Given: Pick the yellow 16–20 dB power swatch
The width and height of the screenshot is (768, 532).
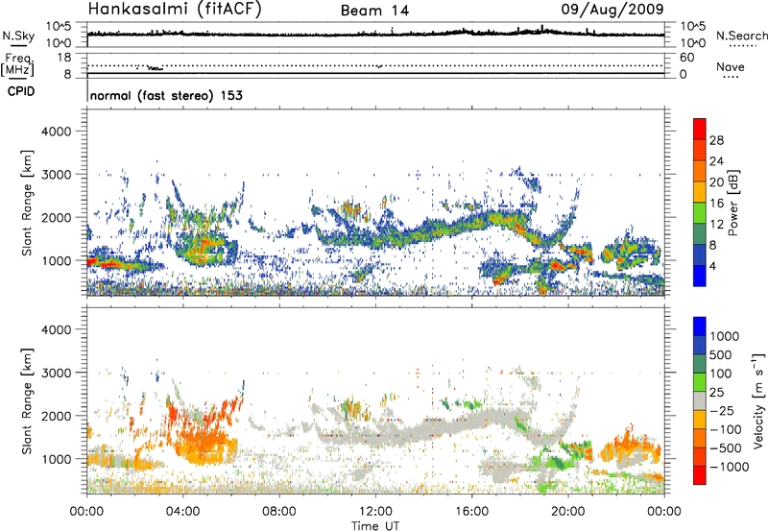Looking at the screenshot, I should tap(700, 192).
